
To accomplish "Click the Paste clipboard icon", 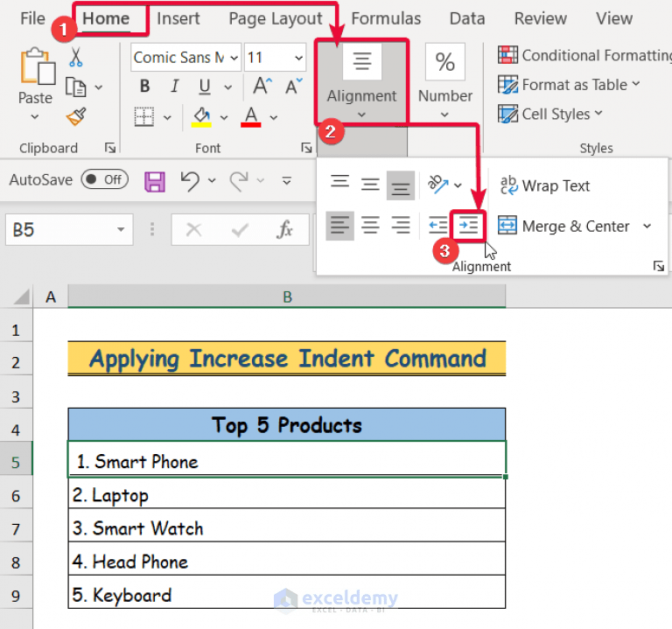I will click(x=37, y=66).
